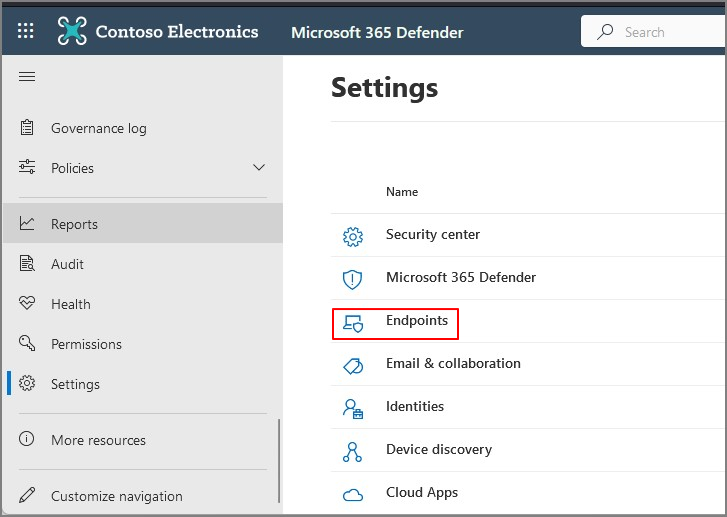The width and height of the screenshot is (727, 517).
Task: Click the Name column header
Action: click(402, 192)
